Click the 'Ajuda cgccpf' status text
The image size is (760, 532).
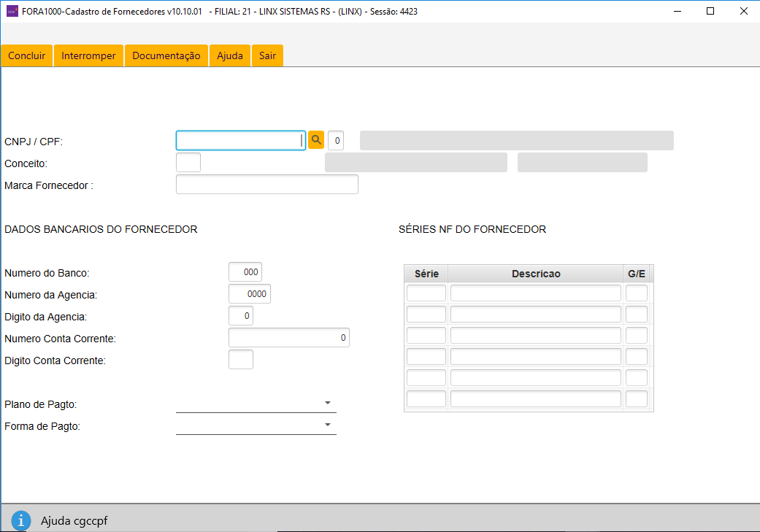pos(74,521)
